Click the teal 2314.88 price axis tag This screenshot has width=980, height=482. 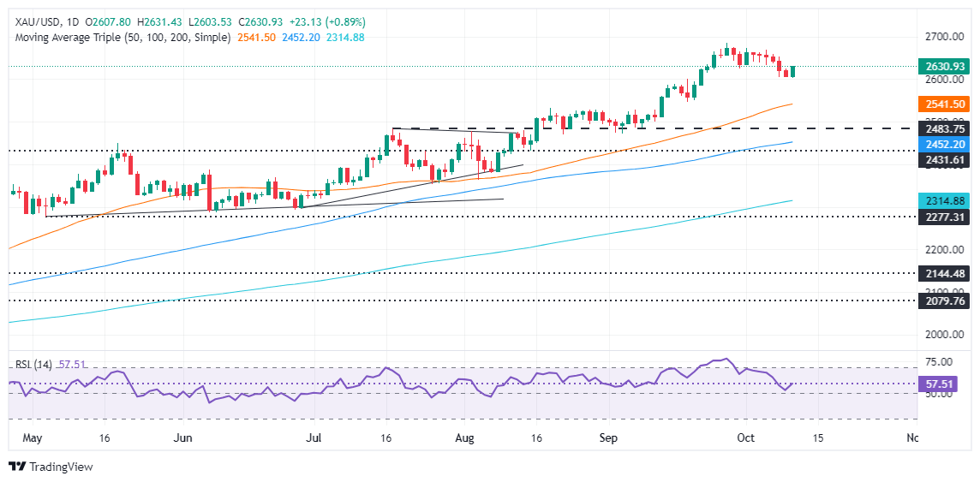[945, 199]
